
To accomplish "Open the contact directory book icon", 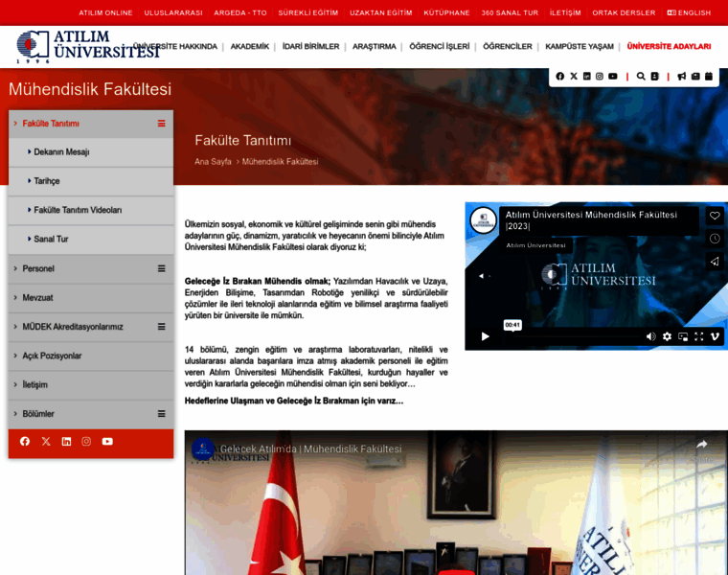I will tap(654, 76).
